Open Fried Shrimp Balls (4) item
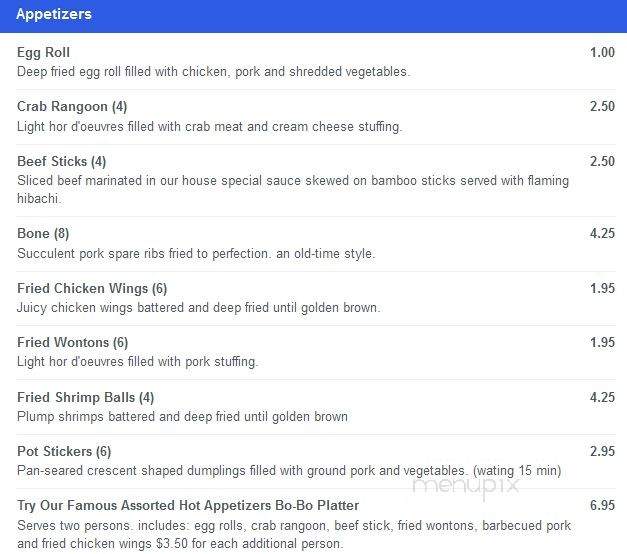 pyautogui.click(x=86, y=398)
